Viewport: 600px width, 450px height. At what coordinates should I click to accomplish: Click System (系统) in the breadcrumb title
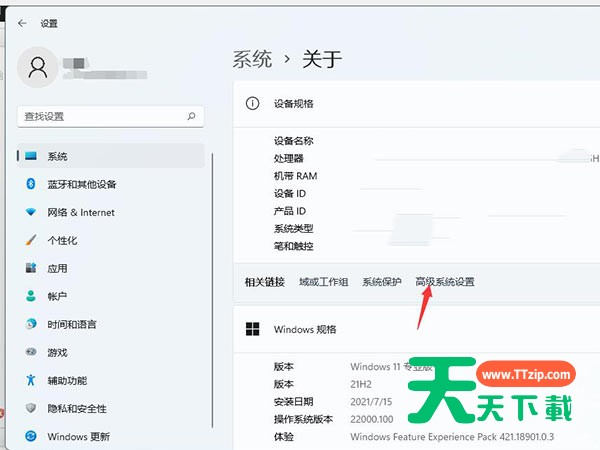[252, 58]
